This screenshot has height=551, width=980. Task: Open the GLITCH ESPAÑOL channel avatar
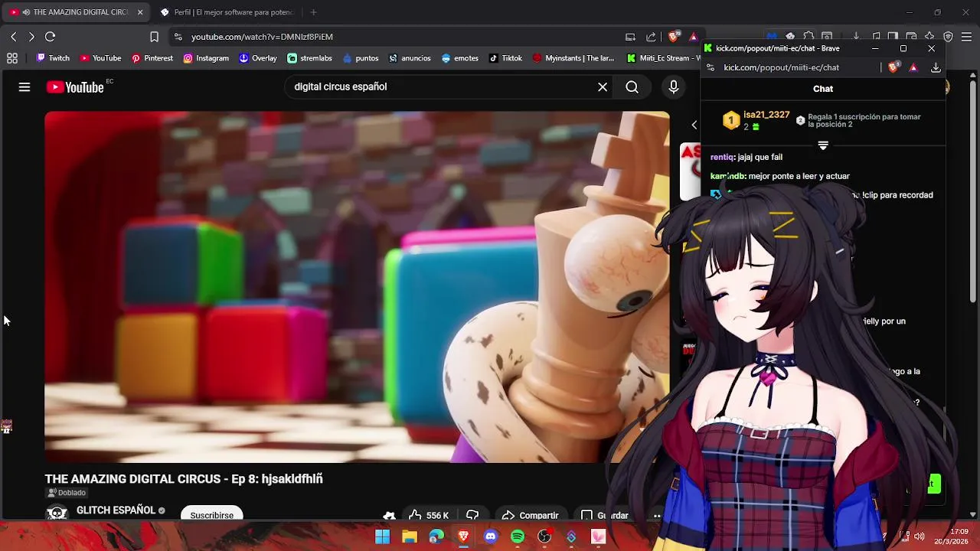(x=57, y=514)
